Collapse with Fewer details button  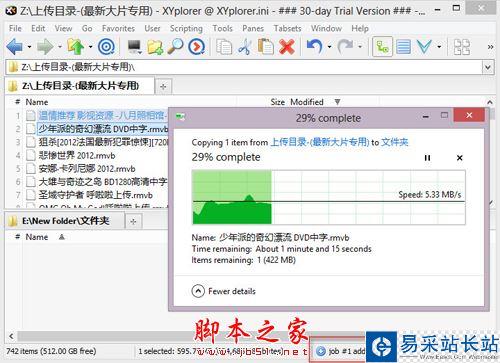224,291
